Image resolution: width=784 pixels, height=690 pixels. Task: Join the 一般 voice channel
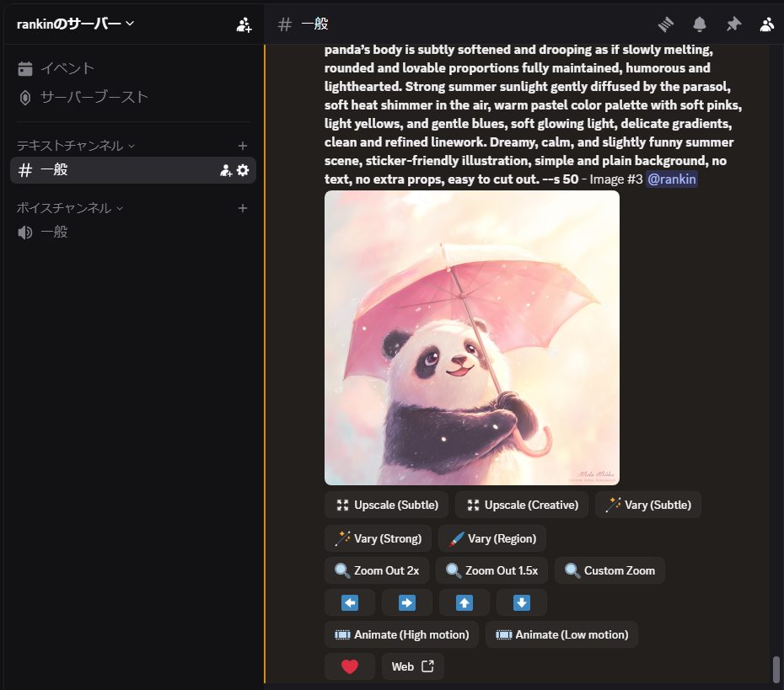click(x=54, y=232)
